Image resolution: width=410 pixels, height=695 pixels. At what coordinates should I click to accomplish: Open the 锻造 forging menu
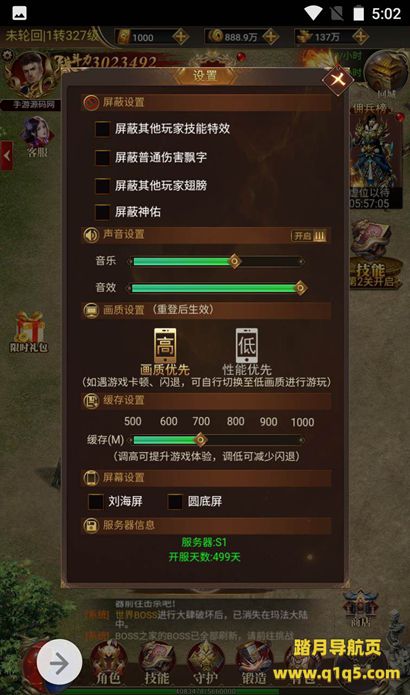tap(254, 663)
